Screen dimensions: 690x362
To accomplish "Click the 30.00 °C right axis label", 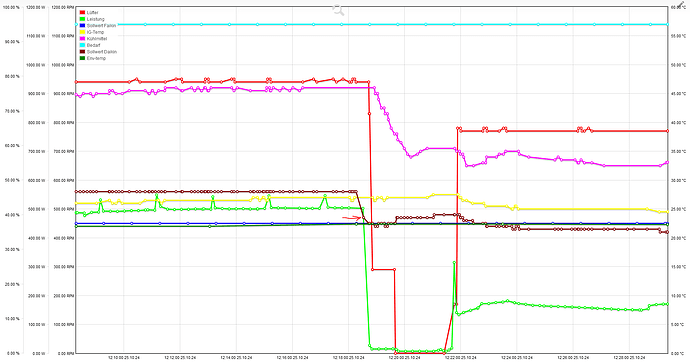I will point(679,180).
